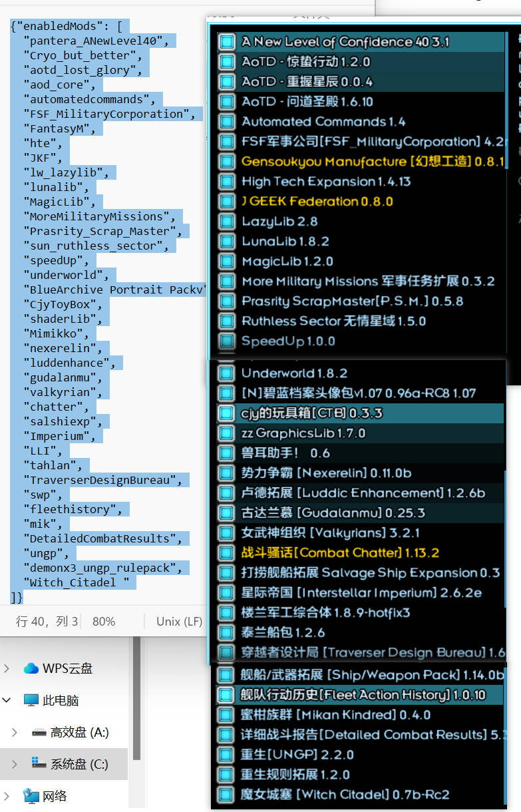Select the 星际帝国 [Interstellar Imperium] mod entry
The height and width of the screenshot is (812, 521).
coord(361,593)
